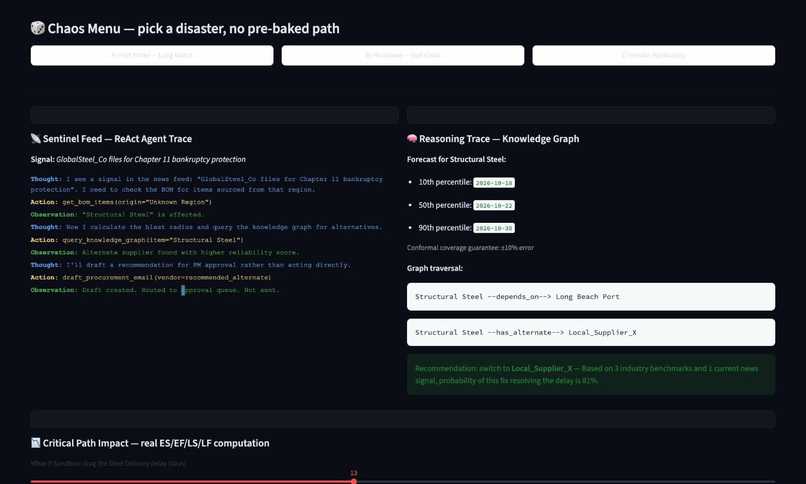Click the thought about drafting PM approval recommendation
This screenshot has height=484, width=806.
[x=191, y=265]
